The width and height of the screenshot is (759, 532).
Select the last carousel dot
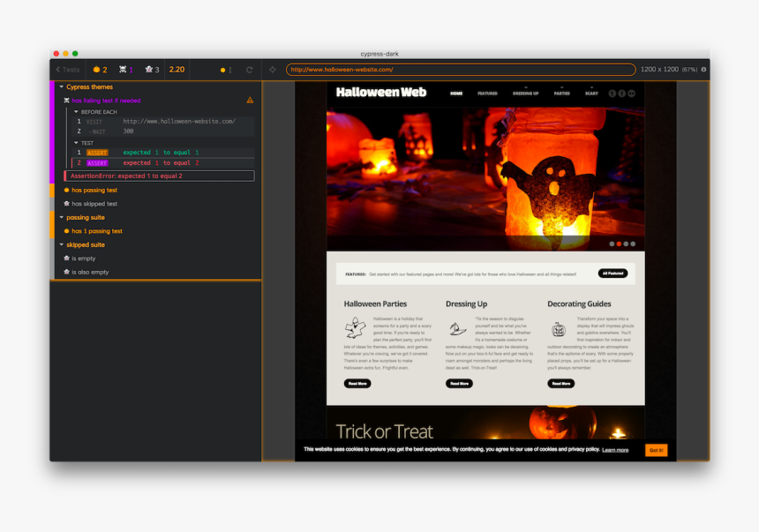coord(633,244)
